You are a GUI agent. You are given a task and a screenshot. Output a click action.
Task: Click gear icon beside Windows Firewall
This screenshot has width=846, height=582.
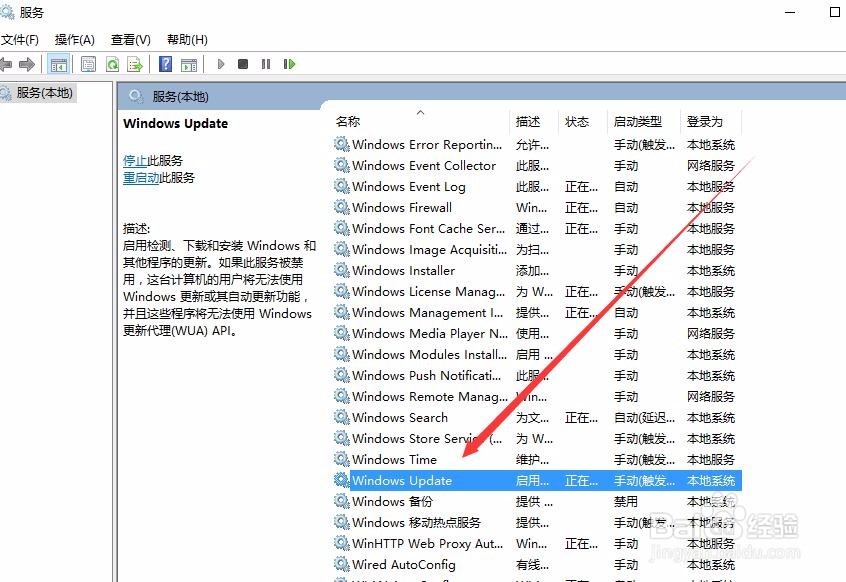coord(342,207)
